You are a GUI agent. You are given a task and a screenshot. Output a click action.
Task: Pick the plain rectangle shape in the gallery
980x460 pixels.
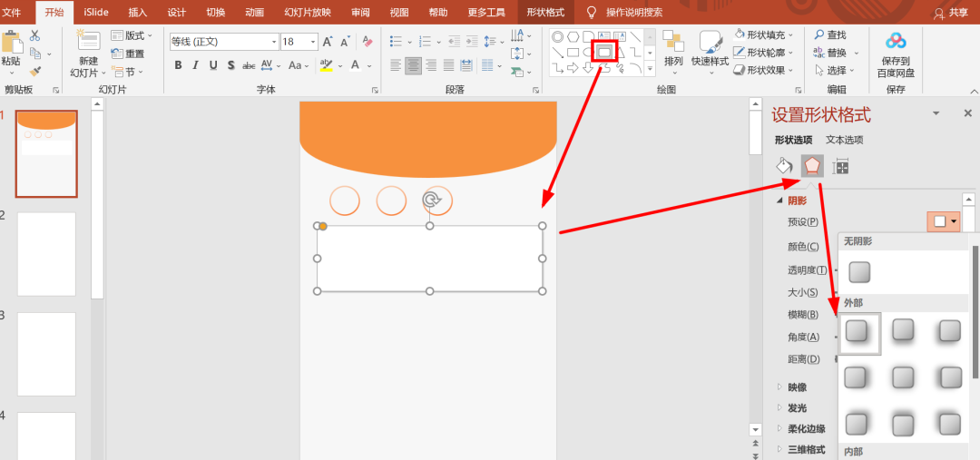pos(573,53)
